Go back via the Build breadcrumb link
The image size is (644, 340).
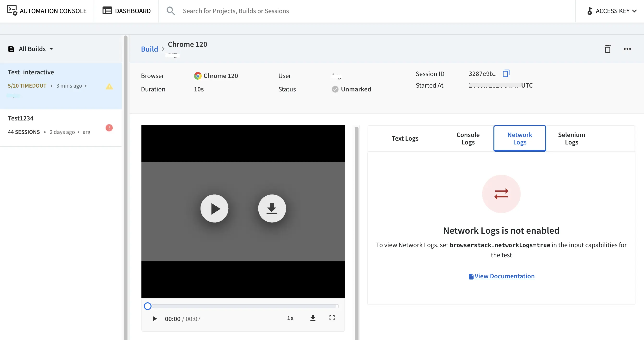(149, 49)
